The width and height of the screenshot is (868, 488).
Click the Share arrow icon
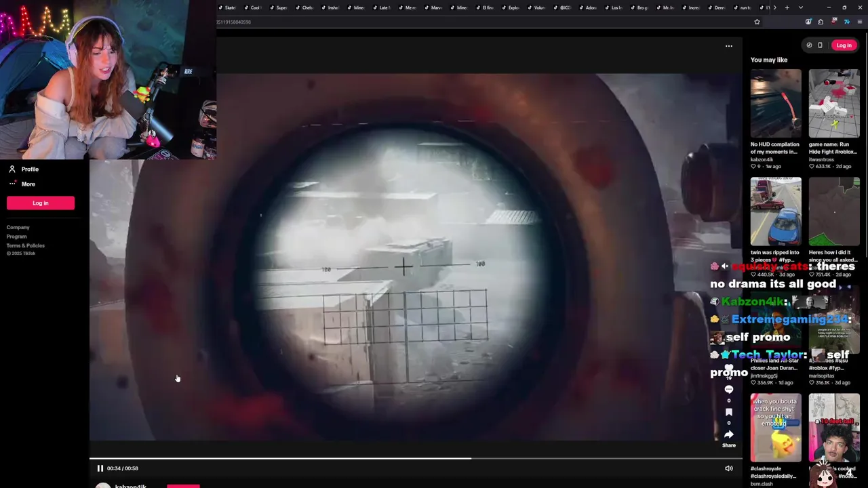(x=729, y=434)
